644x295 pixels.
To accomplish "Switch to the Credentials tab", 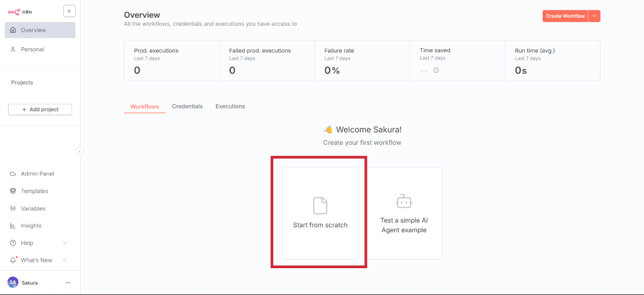I will click(187, 106).
